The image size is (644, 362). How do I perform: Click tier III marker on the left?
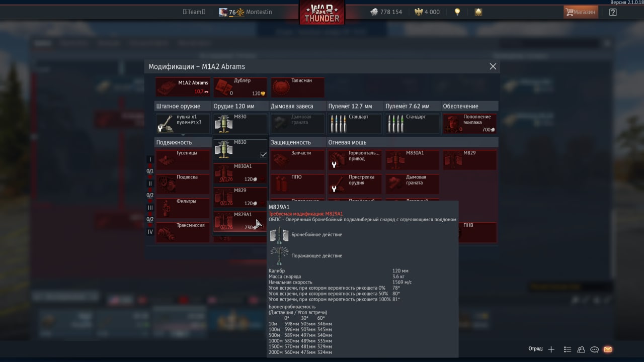pyautogui.click(x=150, y=208)
